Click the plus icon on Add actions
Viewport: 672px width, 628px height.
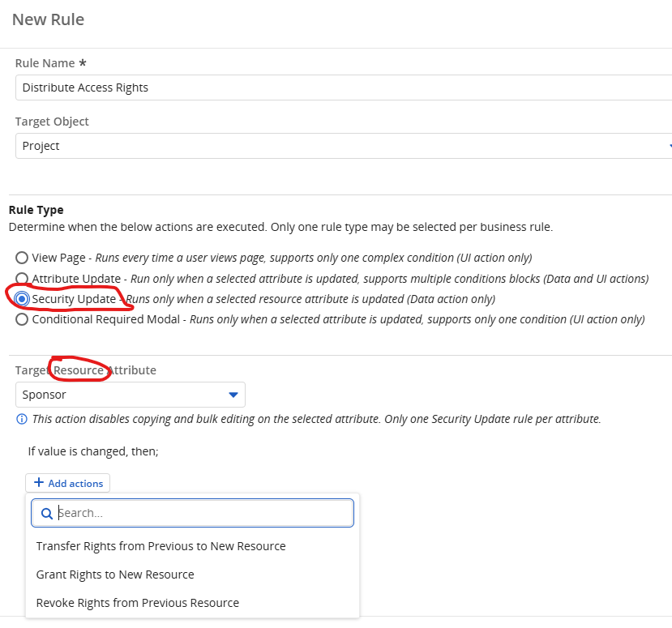[39, 483]
